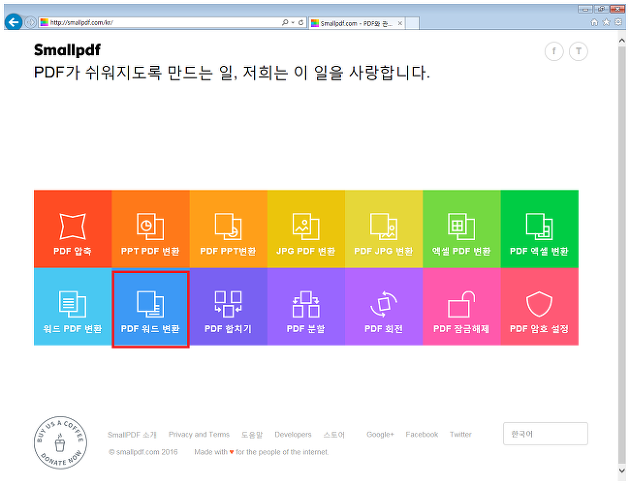This screenshot has width=630, height=485.
Task: Refresh the page with the reload icon
Action: pos(301,23)
